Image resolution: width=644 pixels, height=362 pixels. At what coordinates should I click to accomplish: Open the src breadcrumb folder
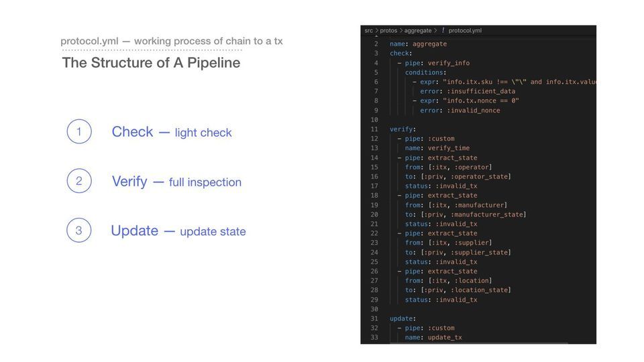pyautogui.click(x=368, y=31)
